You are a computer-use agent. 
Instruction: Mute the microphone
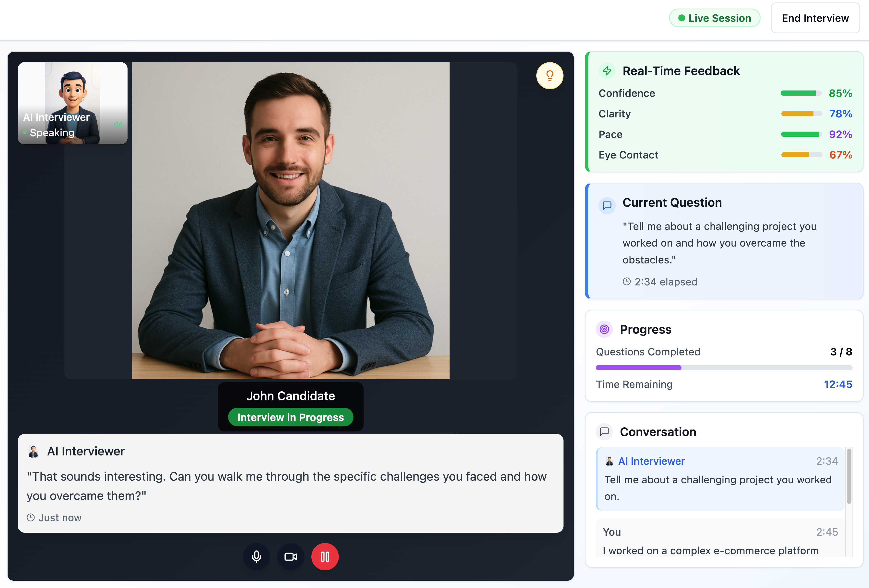tap(257, 556)
